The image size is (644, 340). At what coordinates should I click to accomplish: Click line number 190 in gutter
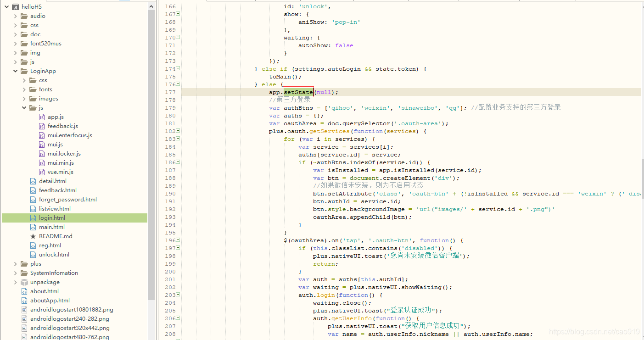[x=170, y=194]
